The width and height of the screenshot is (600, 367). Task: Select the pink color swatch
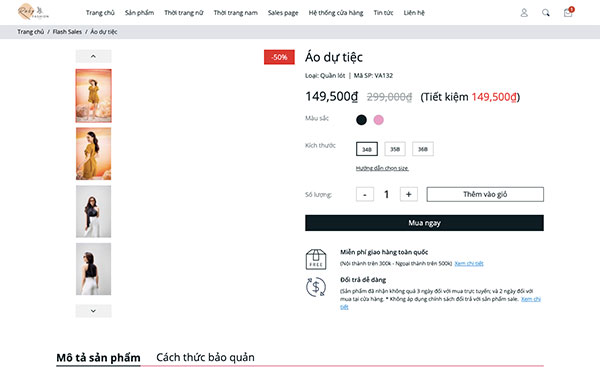click(378, 120)
